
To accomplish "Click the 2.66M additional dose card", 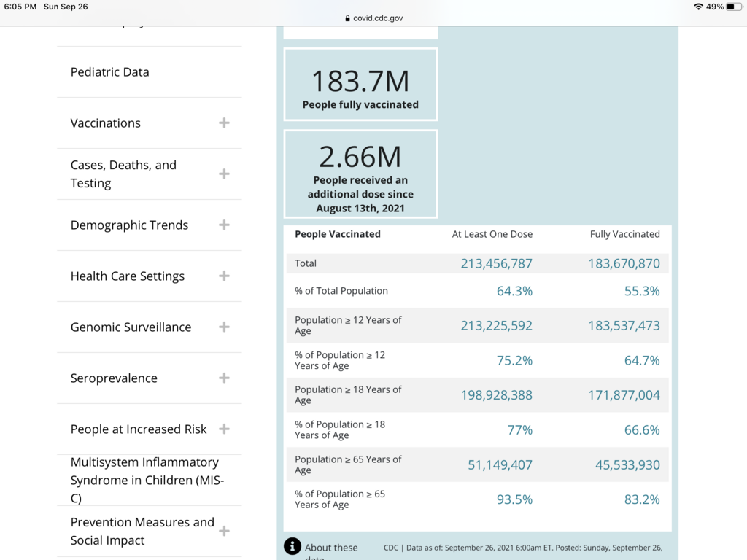I will coord(360,174).
